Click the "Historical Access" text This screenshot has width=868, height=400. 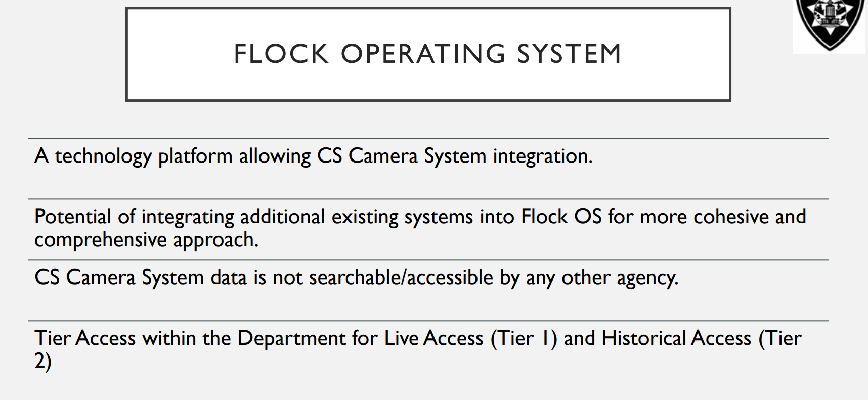[676, 338]
